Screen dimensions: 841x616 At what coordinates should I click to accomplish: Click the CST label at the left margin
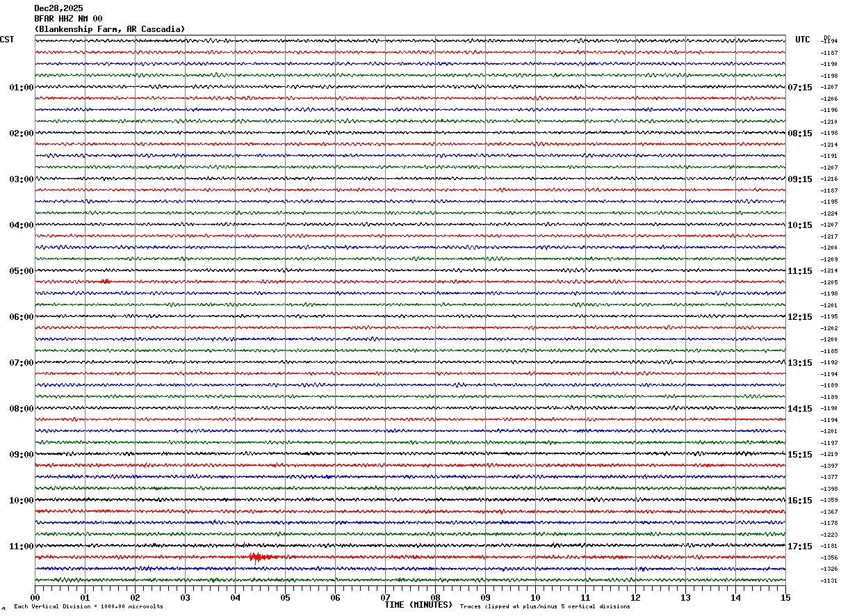(x=7, y=40)
